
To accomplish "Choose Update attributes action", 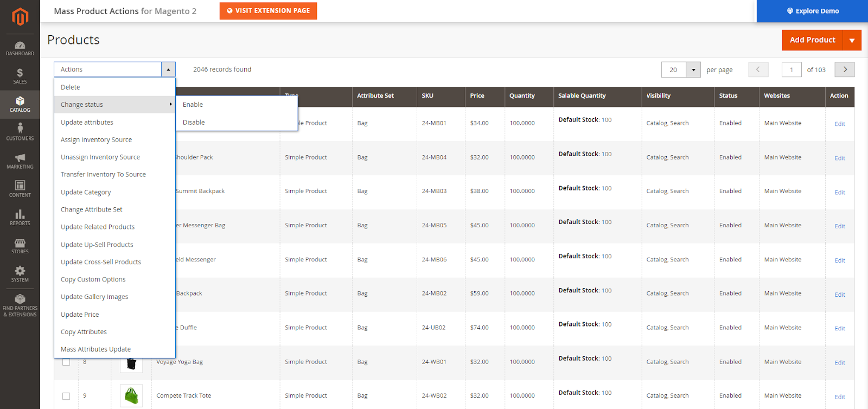I will 114,123.
